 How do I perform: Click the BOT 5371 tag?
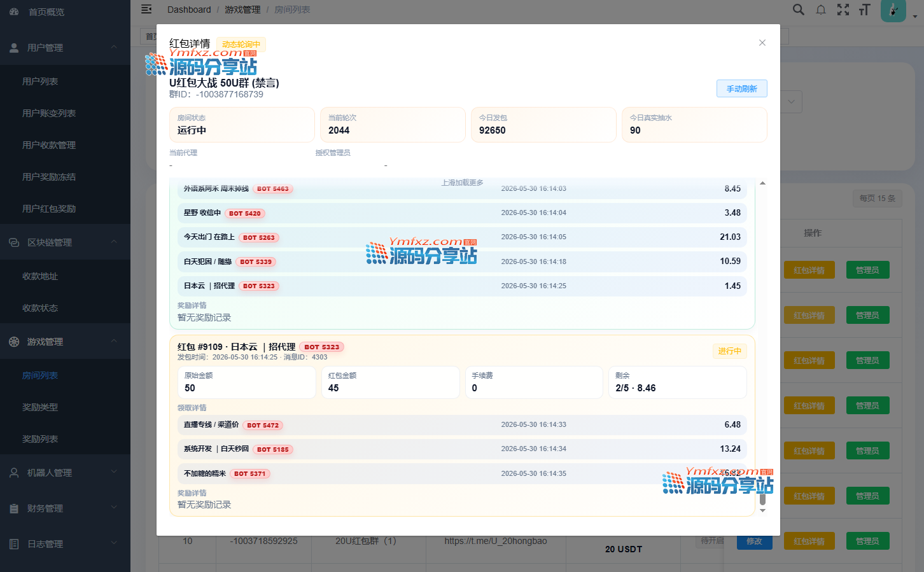(250, 474)
